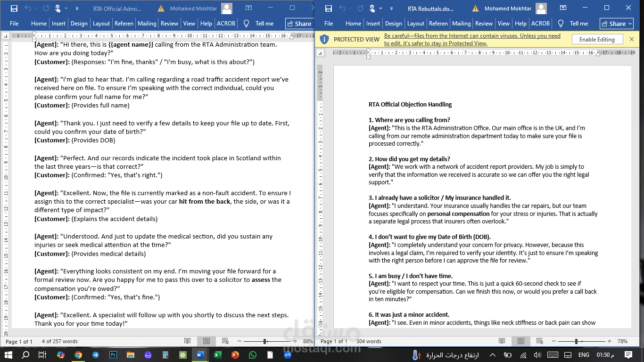
Task: Switch to Web Layout in RTA Rebuttals
Action: tap(539, 341)
